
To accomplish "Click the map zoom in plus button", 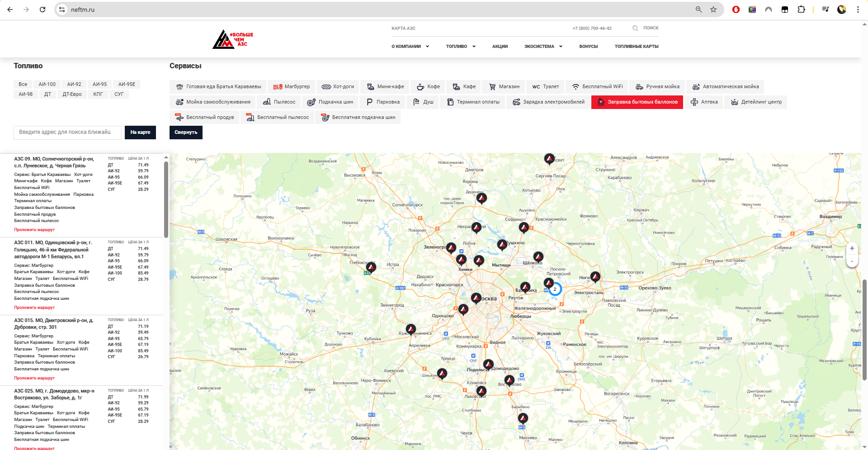I will 852,248.
